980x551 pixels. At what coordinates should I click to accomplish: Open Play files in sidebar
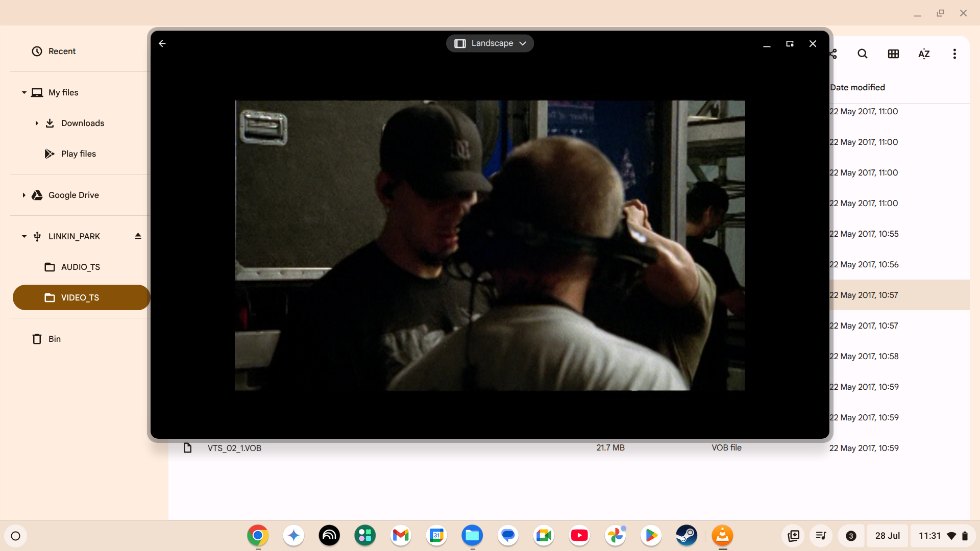click(x=79, y=154)
